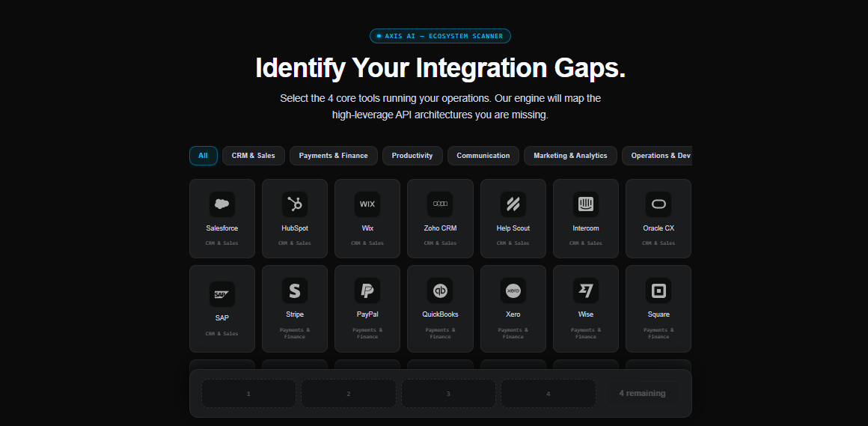The height and width of the screenshot is (426, 868).
Task: Click the 'Wix' name label
Action: click(367, 228)
